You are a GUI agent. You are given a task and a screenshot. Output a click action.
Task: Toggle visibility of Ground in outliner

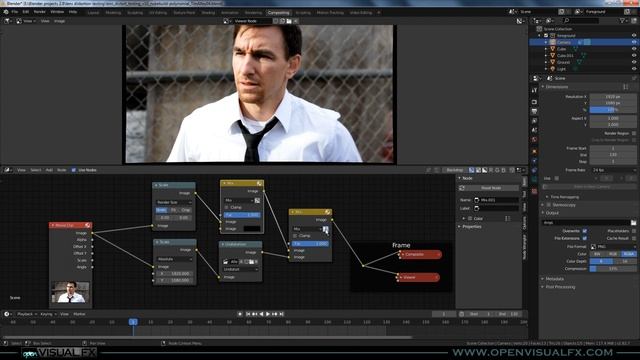[x=633, y=62]
